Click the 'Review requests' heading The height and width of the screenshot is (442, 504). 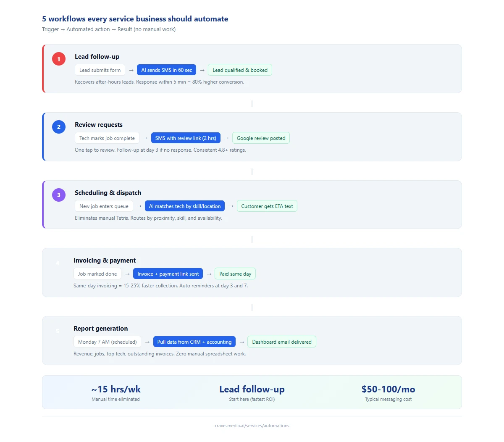[x=99, y=125]
